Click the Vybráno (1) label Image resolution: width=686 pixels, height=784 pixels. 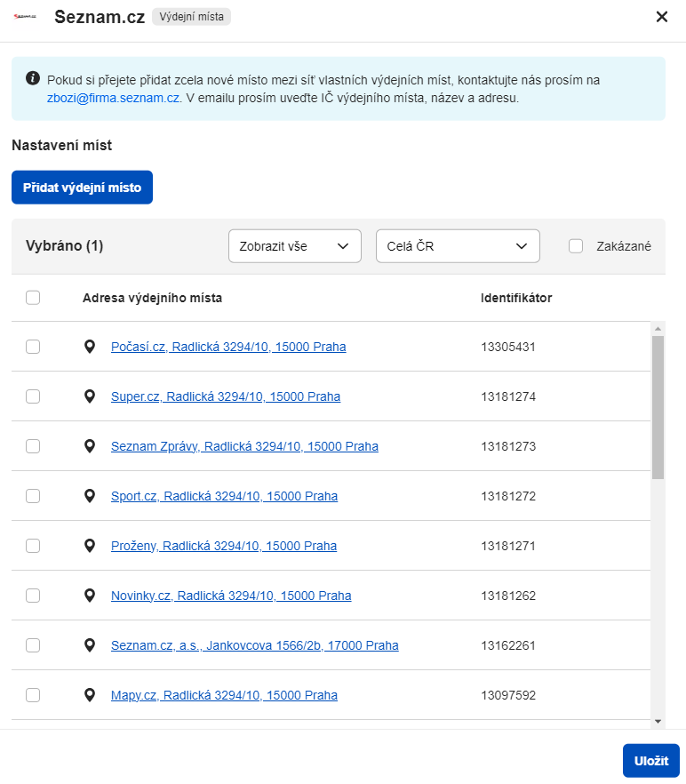(65, 245)
